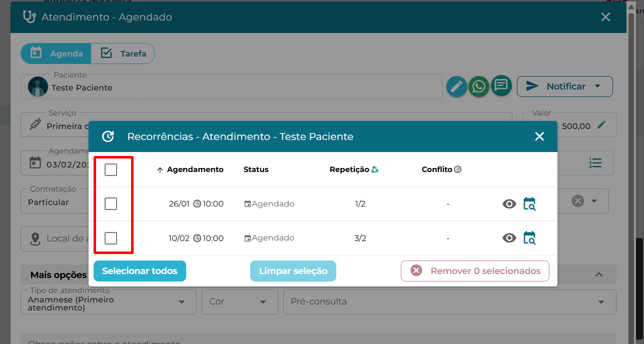Image resolution: width=644 pixels, height=344 pixels.
Task: Tick the checkbox for 10/02 10:00 row
Action: pos(111,238)
